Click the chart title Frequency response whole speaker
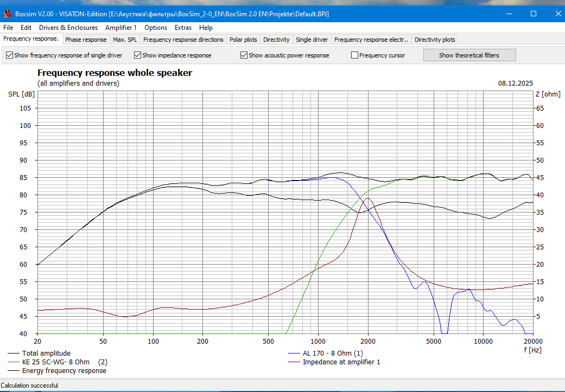Viewport: 565px width, 392px height. pos(115,73)
